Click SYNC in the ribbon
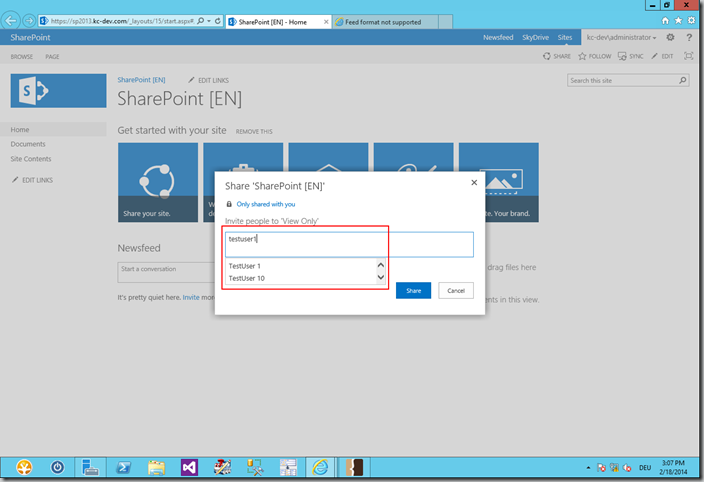704x482 pixels. click(631, 56)
